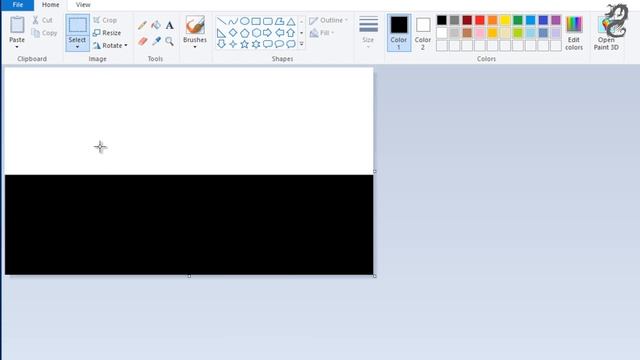Select the Magnifier tool
The height and width of the screenshot is (360, 640).
click(169, 41)
